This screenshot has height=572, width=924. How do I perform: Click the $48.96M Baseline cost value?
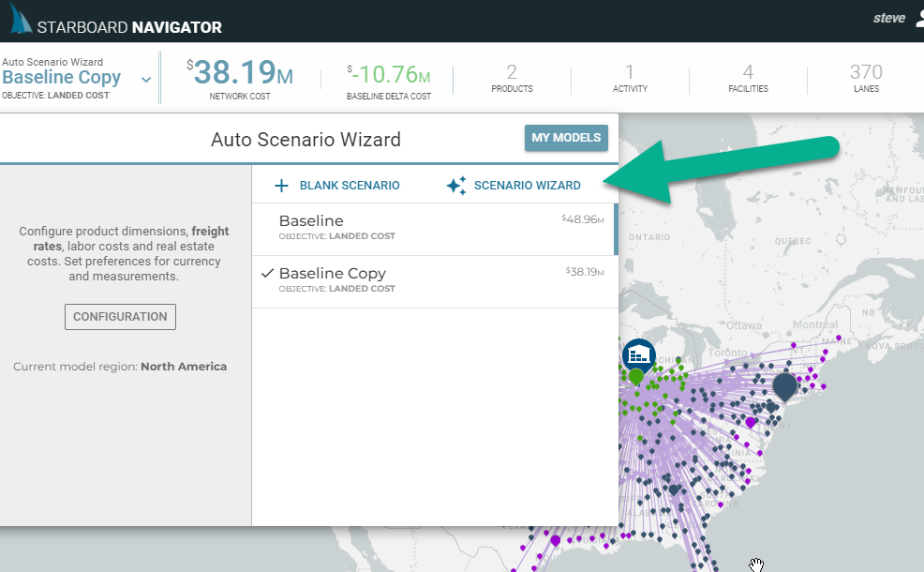pyautogui.click(x=582, y=219)
